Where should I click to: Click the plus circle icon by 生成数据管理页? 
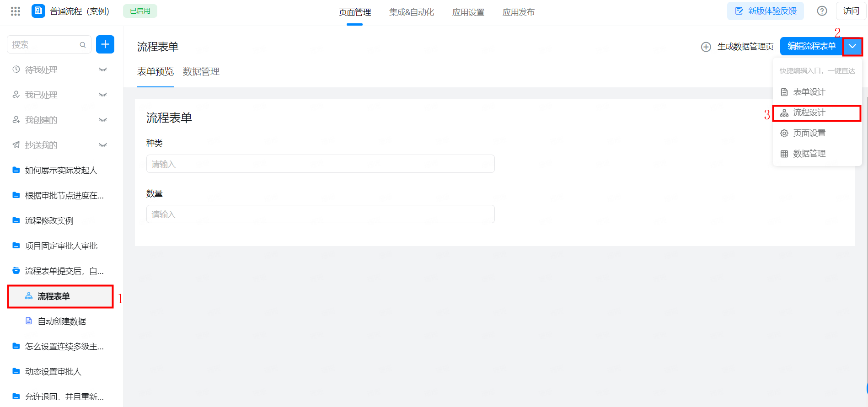[706, 47]
